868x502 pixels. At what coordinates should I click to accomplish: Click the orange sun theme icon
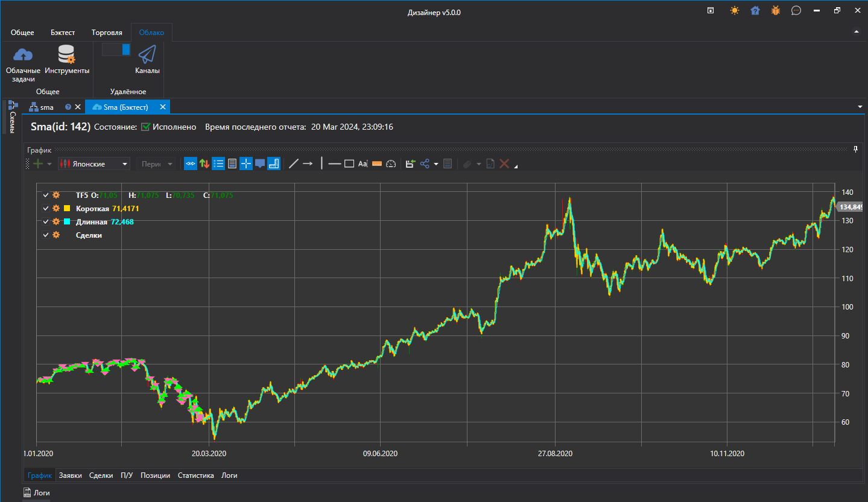click(734, 11)
